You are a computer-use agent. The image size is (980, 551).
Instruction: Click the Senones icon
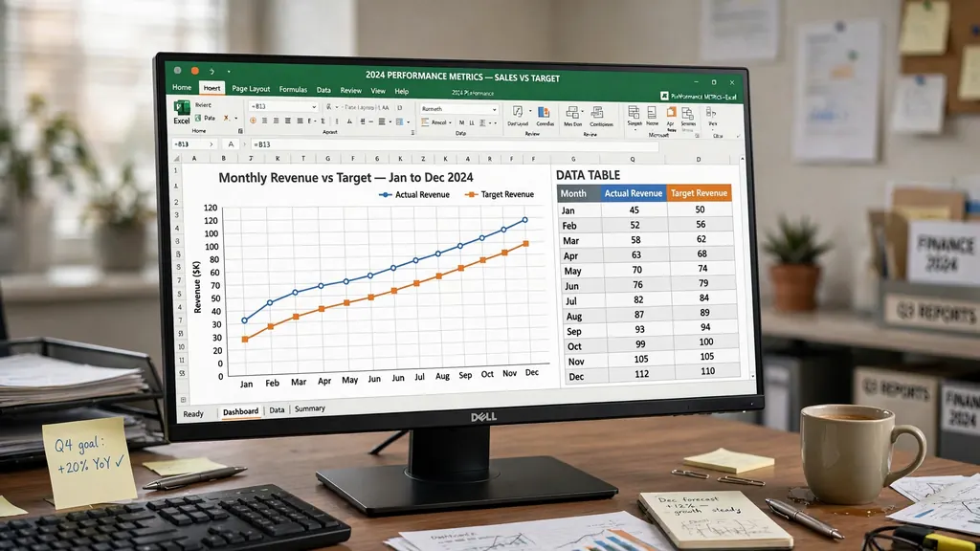[x=687, y=114]
